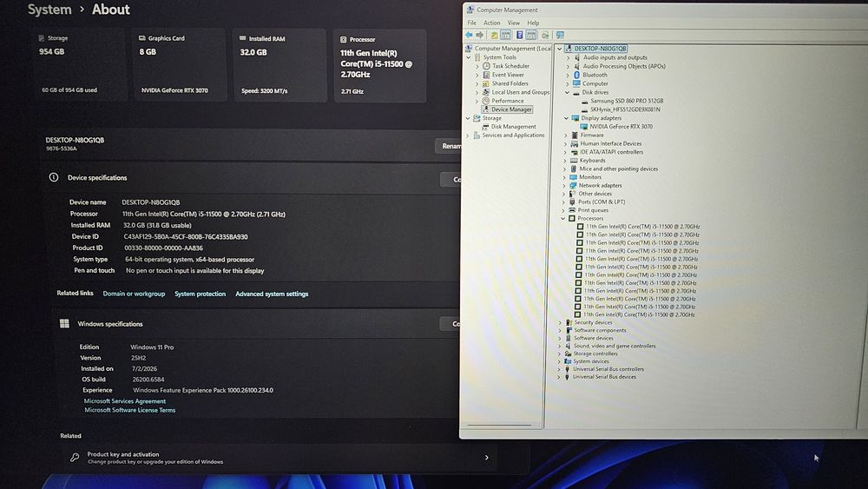Viewport: 868px width, 489px height.
Task: Click the NVIDIA GeForce RTX 3070 adapter icon
Action: pos(583,126)
